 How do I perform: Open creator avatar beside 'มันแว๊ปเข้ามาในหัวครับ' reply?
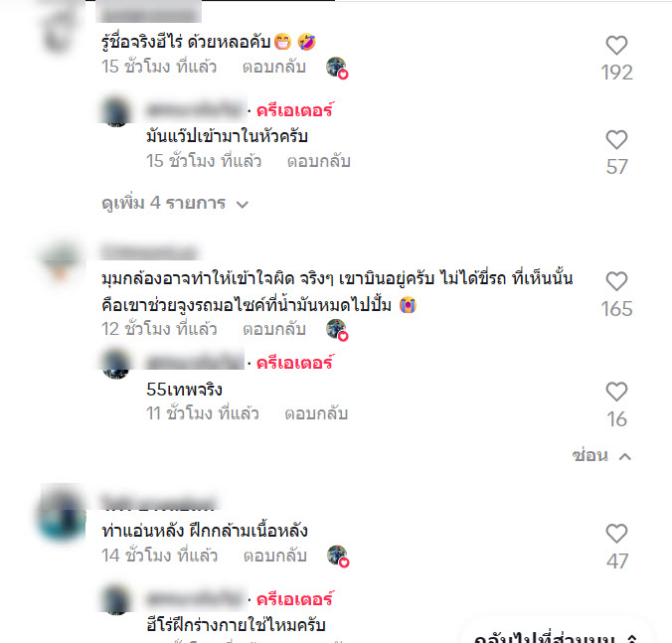click(x=116, y=112)
